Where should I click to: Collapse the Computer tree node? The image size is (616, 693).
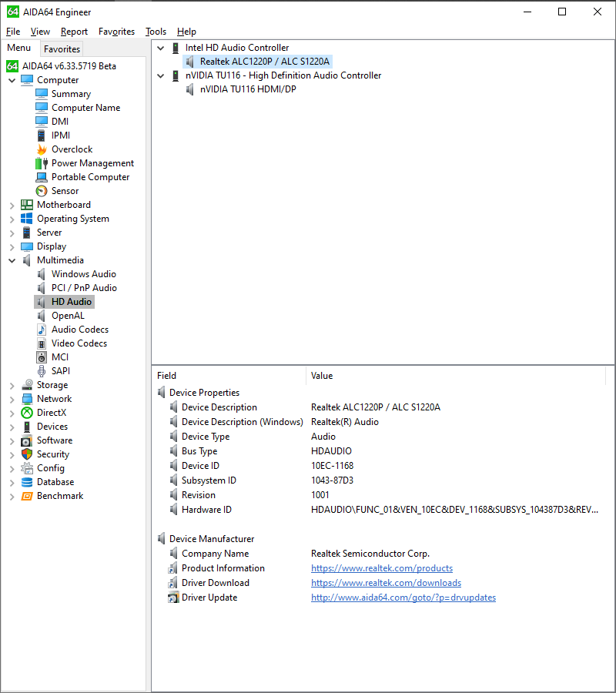[12, 80]
